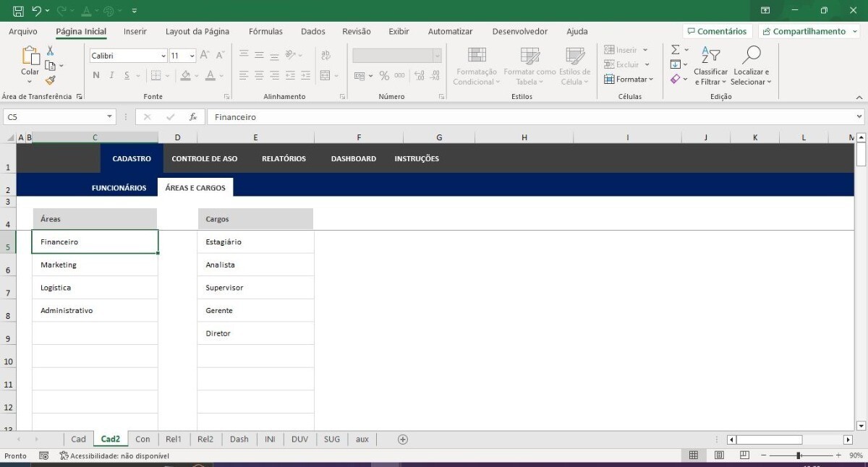868x467 pixels.
Task: Click the Cut scissors icon
Action: pos(50,51)
